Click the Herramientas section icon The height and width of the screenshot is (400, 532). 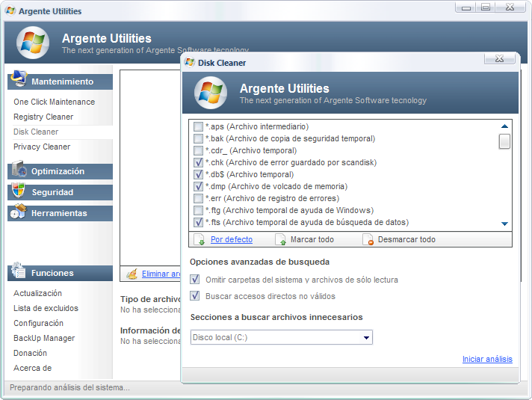(x=18, y=213)
